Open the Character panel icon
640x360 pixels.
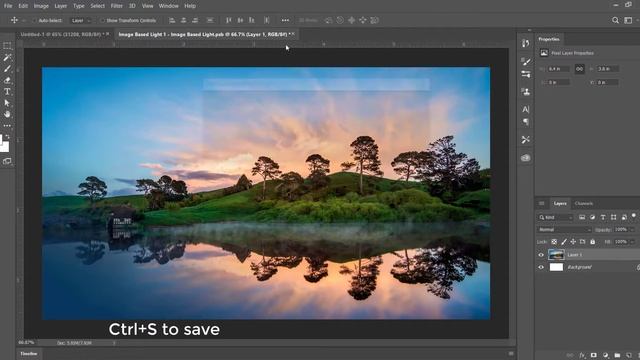tap(526, 109)
